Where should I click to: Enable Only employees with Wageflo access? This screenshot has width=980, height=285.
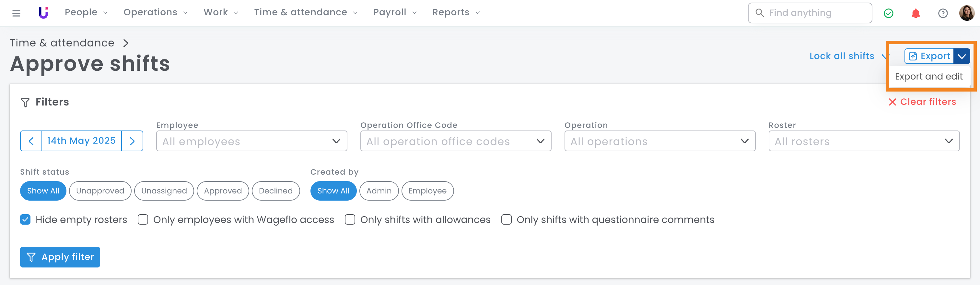[143, 219]
